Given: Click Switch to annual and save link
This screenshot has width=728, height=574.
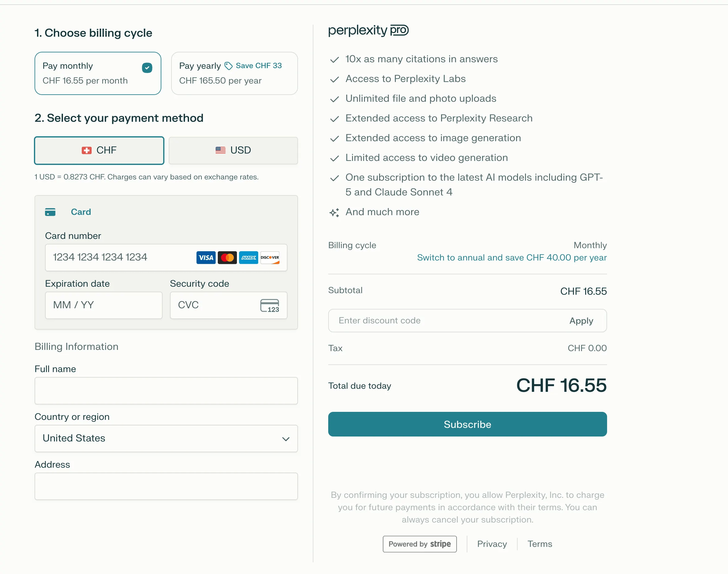Looking at the screenshot, I should (x=512, y=258).
